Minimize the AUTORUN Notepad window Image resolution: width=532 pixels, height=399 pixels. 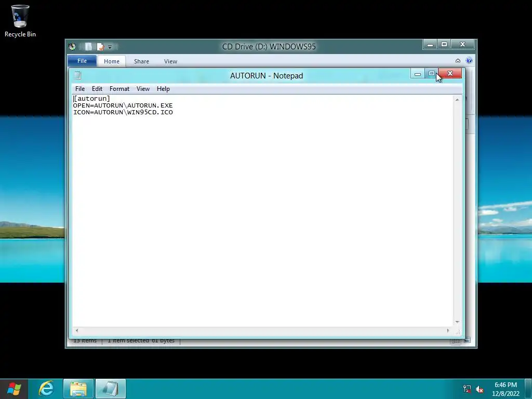(418, 74)
